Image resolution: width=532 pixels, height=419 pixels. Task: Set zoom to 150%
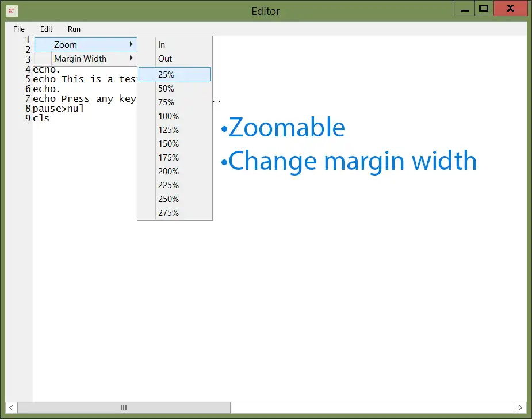point(175,144)
